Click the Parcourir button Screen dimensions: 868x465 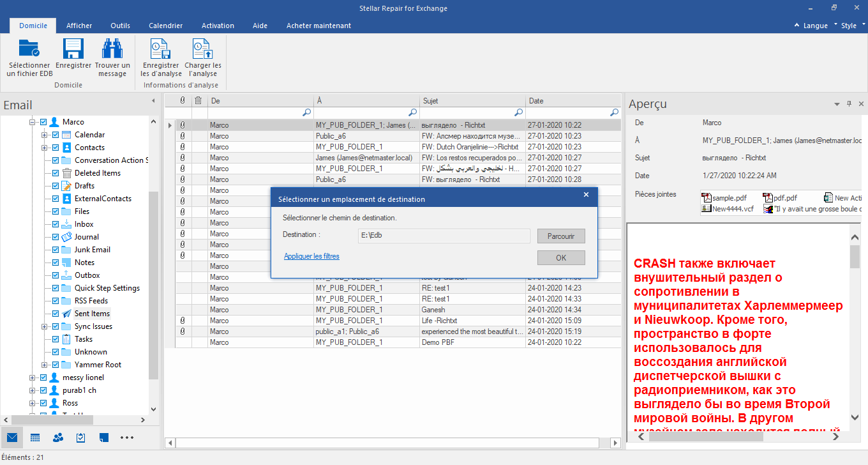[561, 236]
